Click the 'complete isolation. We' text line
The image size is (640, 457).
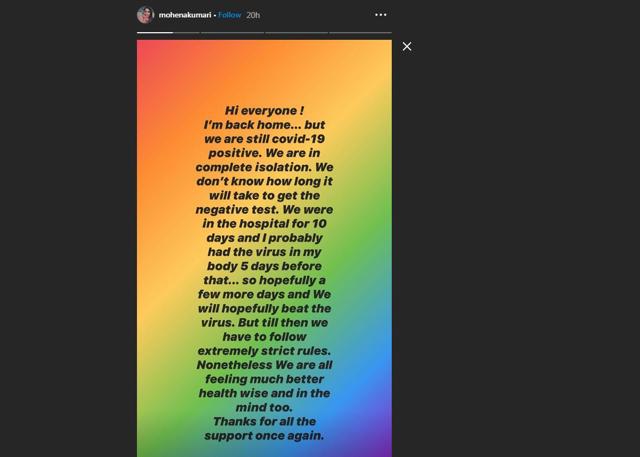coord(264,167)
